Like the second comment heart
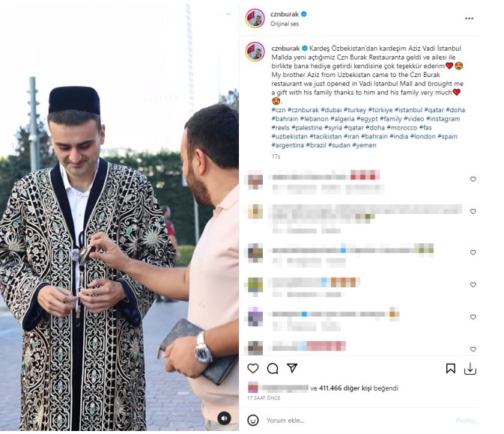The image size is (504, 434). point(473,211)
